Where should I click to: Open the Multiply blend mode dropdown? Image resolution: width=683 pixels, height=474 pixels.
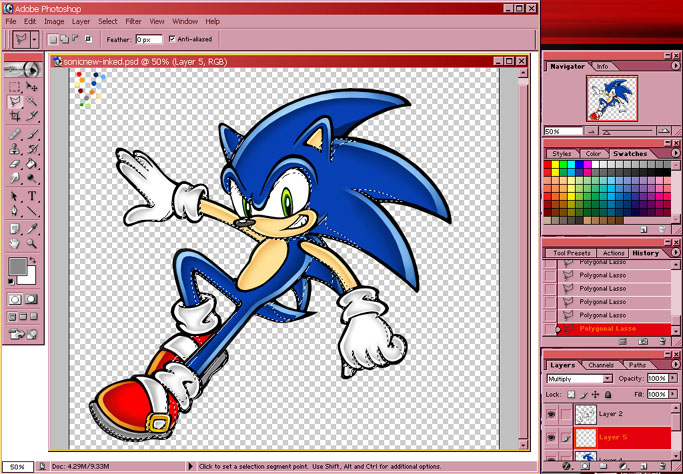(608, 379)
